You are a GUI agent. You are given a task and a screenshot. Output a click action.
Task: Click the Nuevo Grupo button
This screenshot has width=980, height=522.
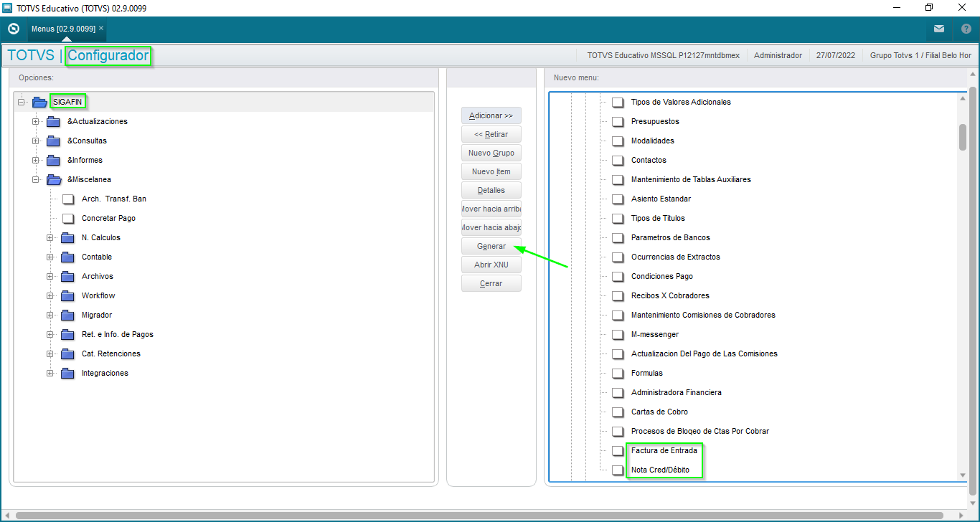click(491, 153)
